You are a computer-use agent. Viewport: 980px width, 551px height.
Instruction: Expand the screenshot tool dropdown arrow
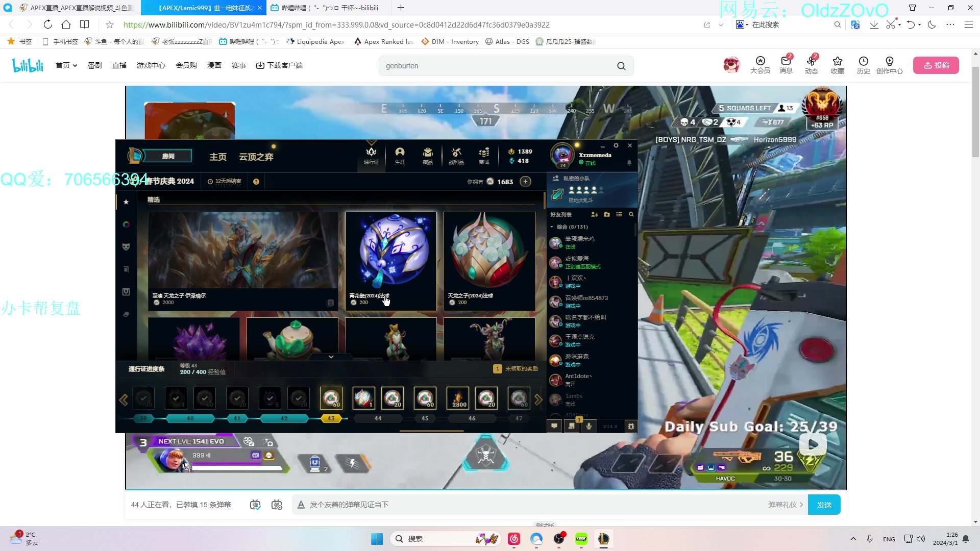coord(899,24)
